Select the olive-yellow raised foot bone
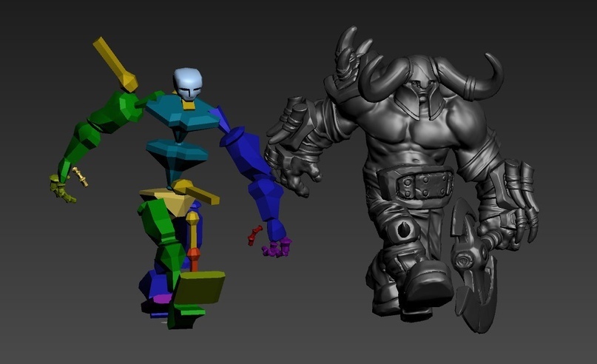Viewport: 597px width, 364px height. [x=199, y=287]
